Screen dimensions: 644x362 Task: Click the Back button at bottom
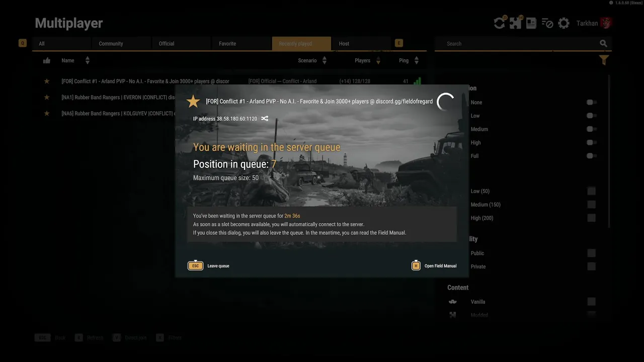(50, 337)
